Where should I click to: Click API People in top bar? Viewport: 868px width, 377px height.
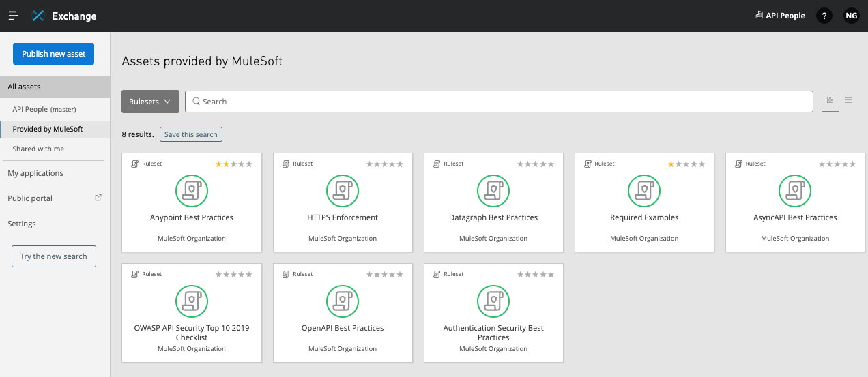click(785, 16)
